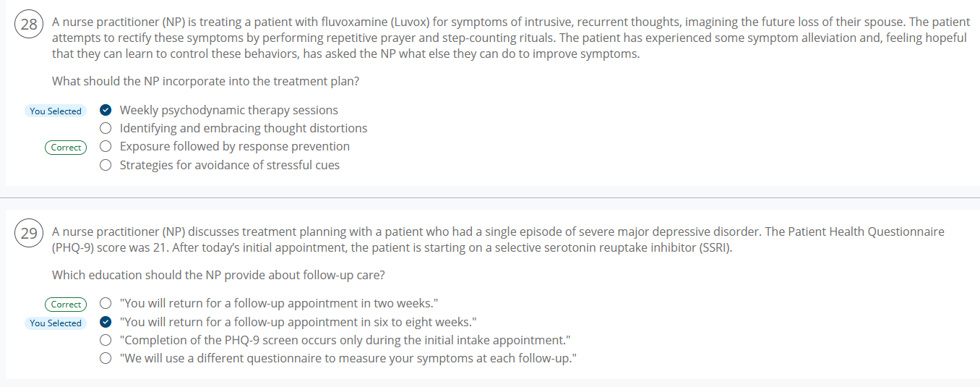Click the 'You Selected' badge in question 28
This screenshot has width=980, height=387.
point(56,111)
